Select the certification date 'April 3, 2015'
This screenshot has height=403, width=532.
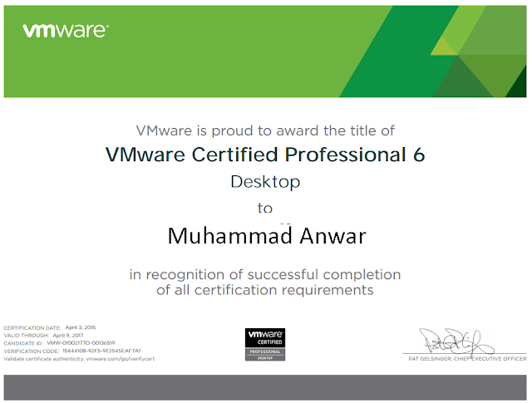click(81, 327)
